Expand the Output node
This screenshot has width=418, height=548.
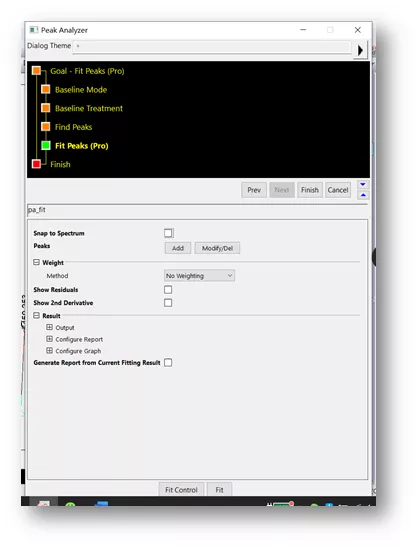50,327
